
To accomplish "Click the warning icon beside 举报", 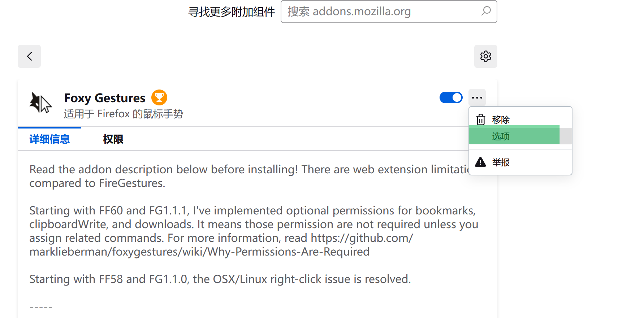I will 480,162.
